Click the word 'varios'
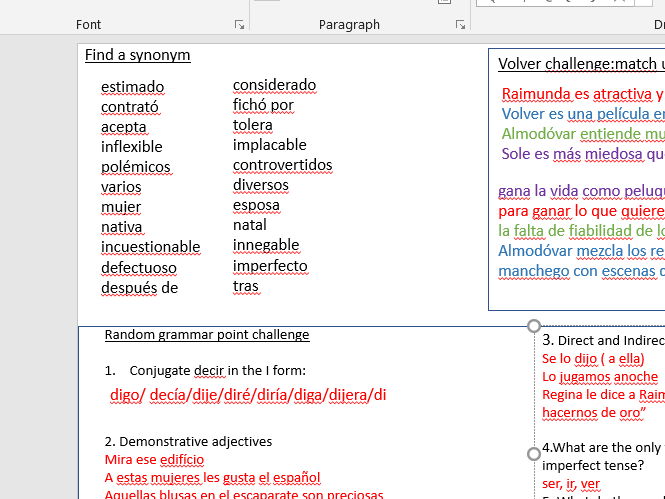 pyautogui.click(x=121, y=187)
